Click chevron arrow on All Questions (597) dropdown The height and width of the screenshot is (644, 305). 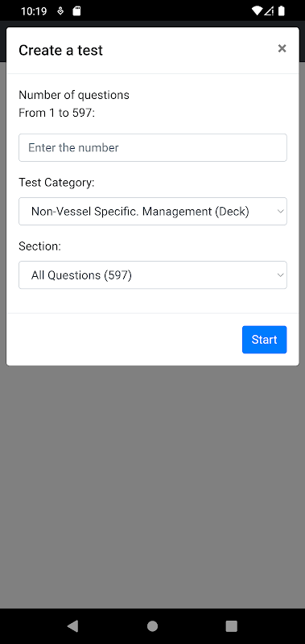[x=280, y=275]
